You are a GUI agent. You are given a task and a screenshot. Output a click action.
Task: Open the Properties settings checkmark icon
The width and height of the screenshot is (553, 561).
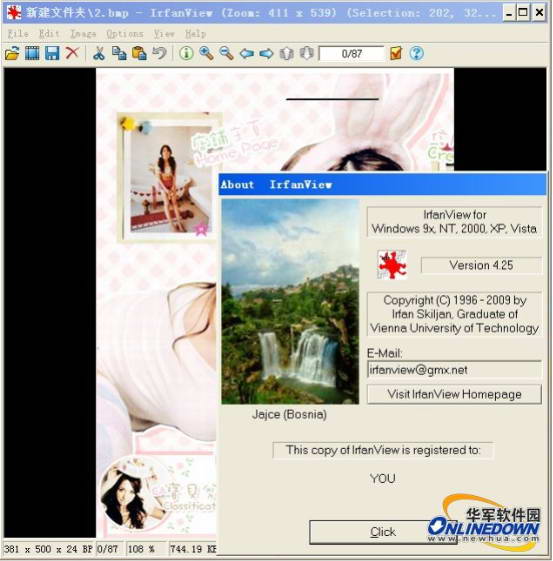[x=396, y=53]
